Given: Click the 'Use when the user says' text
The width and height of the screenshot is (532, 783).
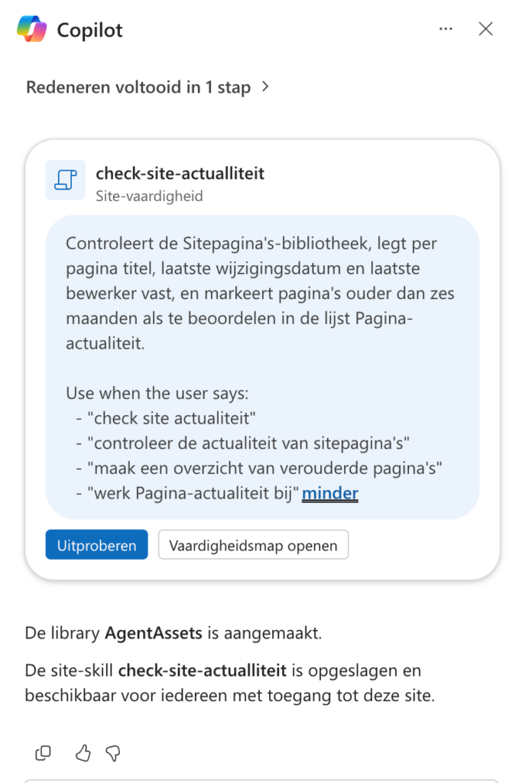Looking at the screenshot, I should click(157, 394).
